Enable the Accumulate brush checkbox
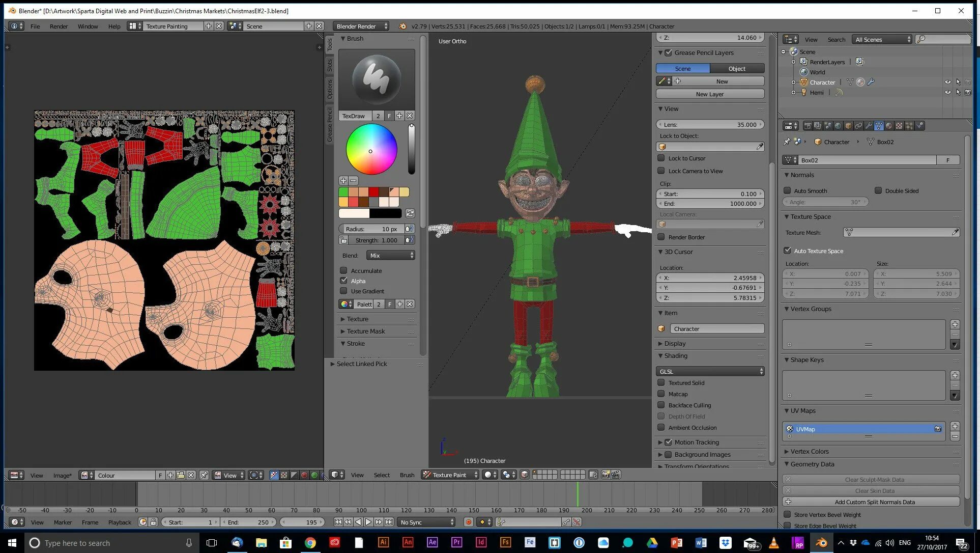 click(x=344, y=270)
